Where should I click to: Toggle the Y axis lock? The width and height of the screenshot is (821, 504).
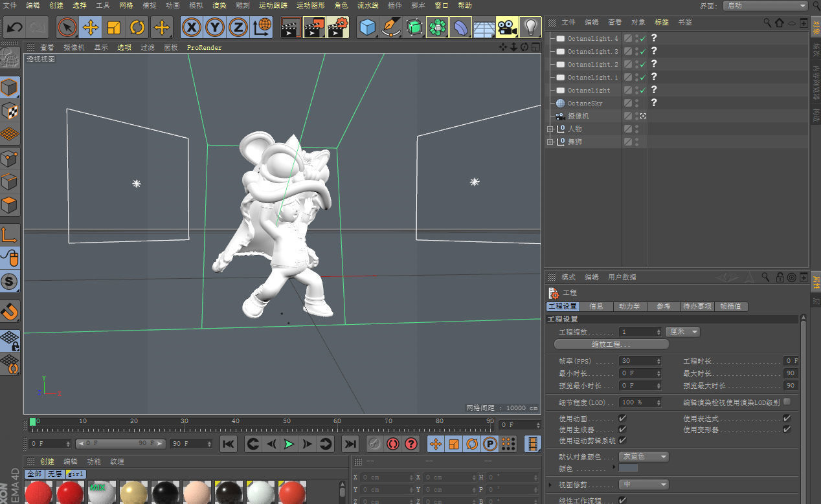coord(215,28)
